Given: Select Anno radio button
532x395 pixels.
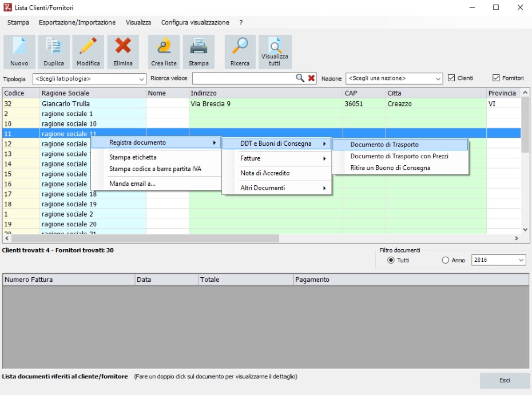Looking at the screenshot, I should tap(446, 260).
